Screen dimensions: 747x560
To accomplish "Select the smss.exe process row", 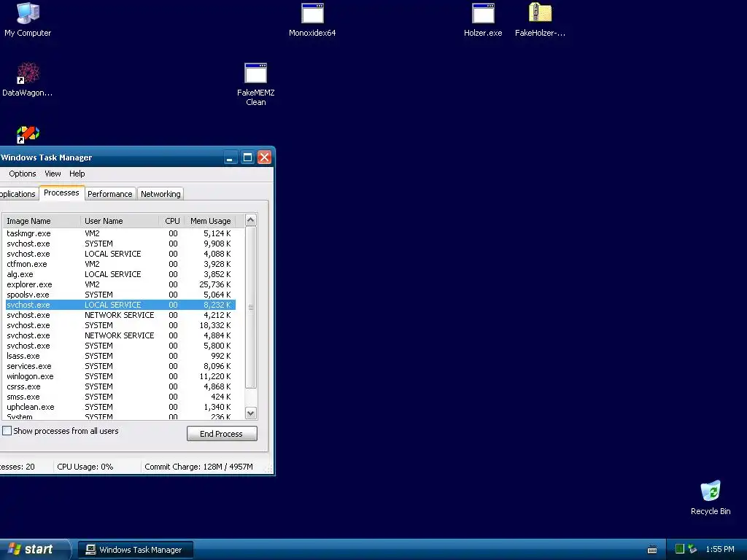I will [120, 397].
